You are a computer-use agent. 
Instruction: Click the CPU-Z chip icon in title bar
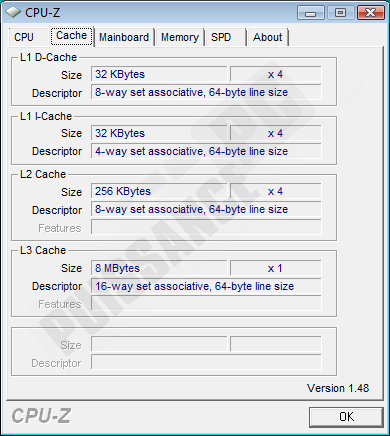pyautogui.click(x=13, y=12)
